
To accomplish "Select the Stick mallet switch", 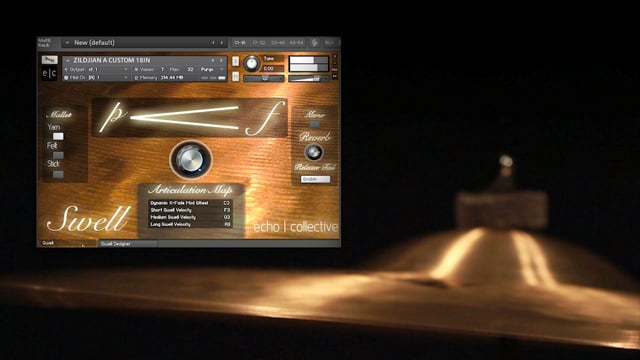I will pyautogui.click(x=58, y=174).
